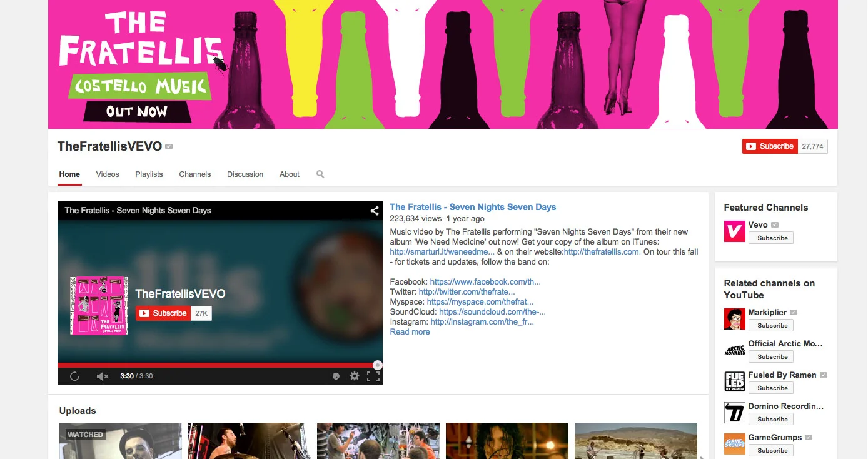Open the smarturl.it/weneedme... link
Viewport: 868px width, 459px height.
[x=442, y=252]
